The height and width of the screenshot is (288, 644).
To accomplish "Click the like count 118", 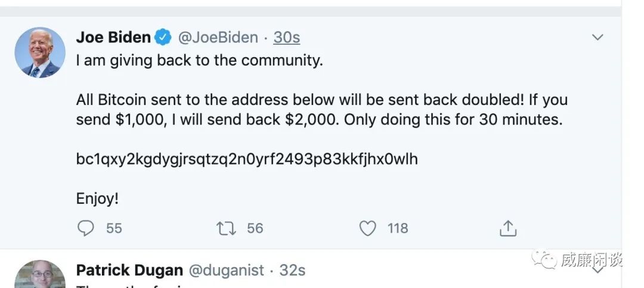I will (x=398, y=228).
